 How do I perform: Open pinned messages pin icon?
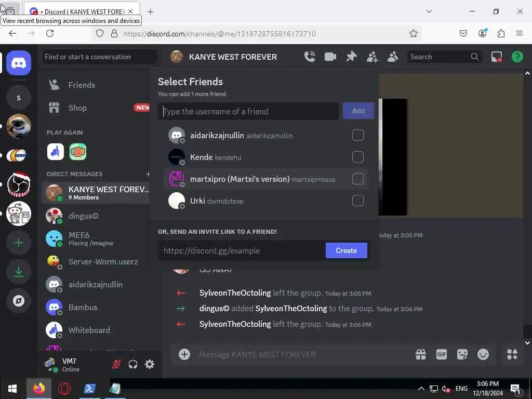(351, 57)
